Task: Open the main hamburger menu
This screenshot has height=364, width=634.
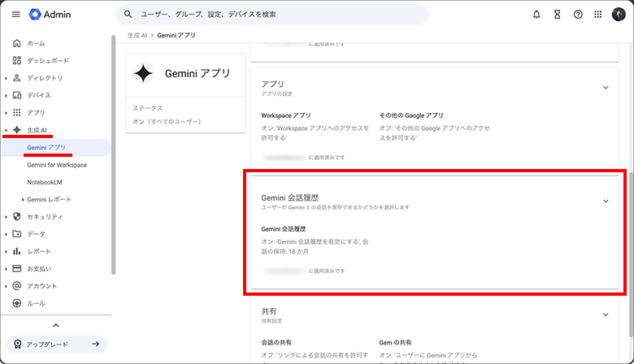Action: pos(16,15)
